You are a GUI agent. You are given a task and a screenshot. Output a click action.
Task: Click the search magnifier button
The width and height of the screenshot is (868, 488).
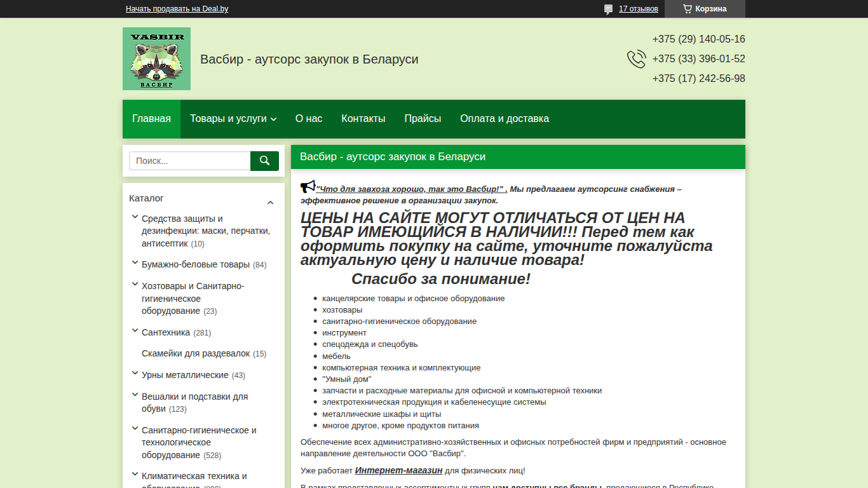click(264, 161)
